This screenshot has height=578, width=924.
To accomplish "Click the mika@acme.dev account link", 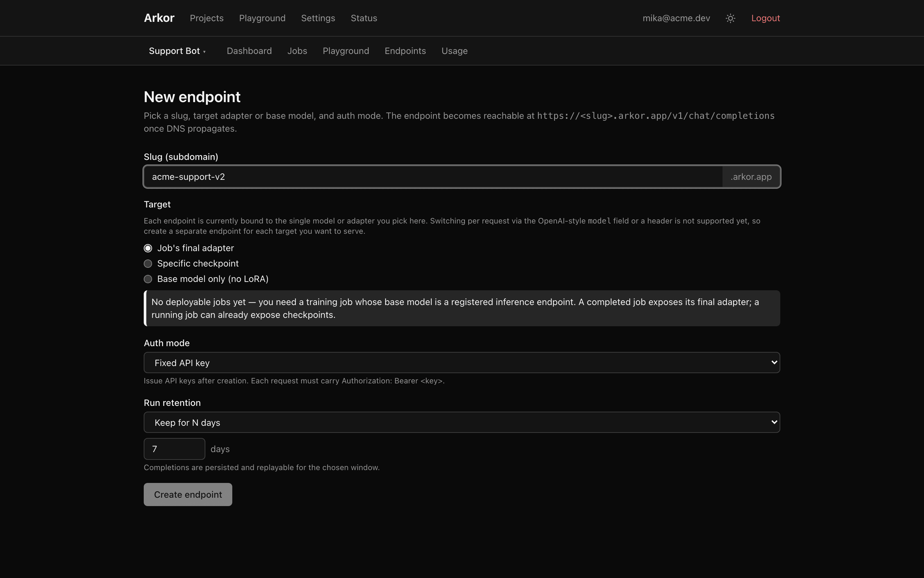I will pos(676,18).
